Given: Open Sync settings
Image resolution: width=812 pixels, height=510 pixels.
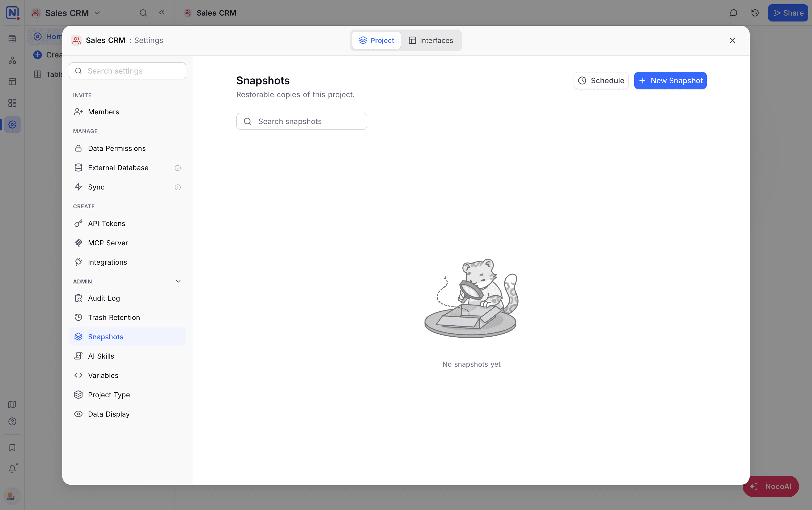Looking at the screenshot, I should click(128, 187).
